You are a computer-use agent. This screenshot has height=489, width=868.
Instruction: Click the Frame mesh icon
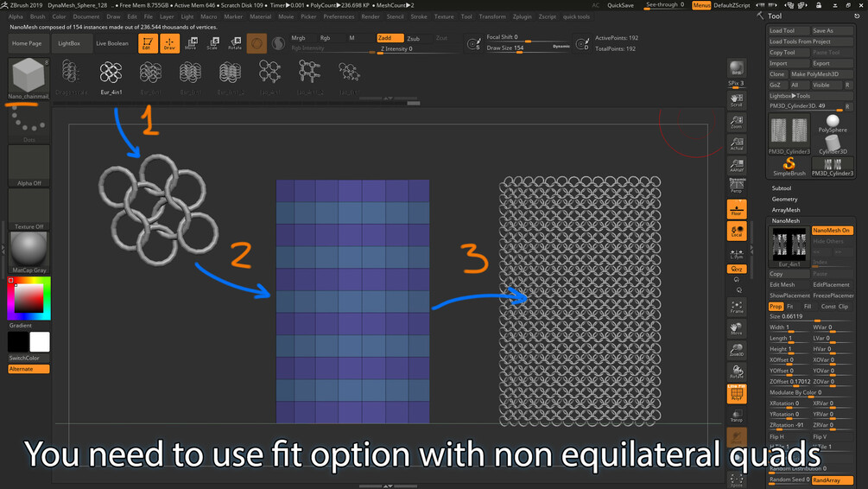736,307
